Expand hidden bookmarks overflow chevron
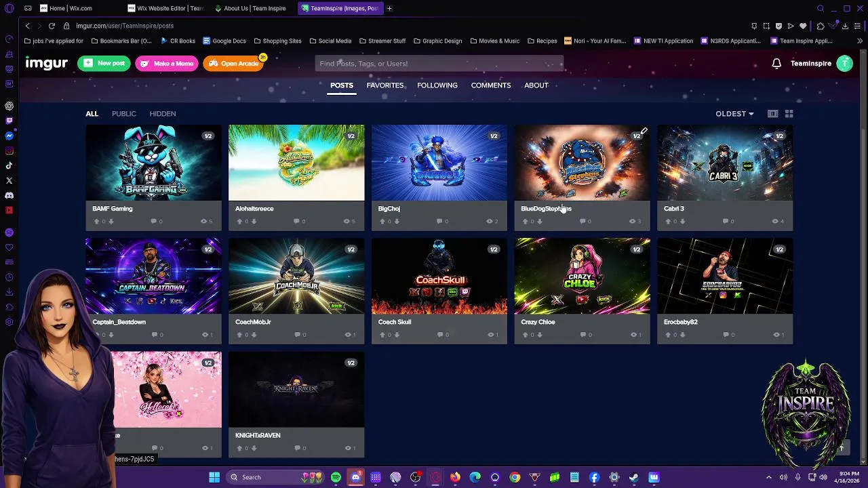 coord(860,41)
